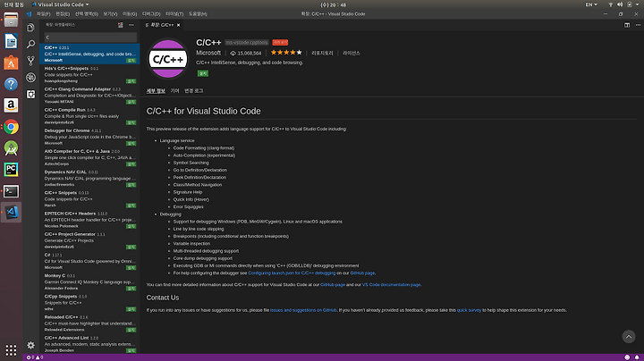Click the errors and warnings status indicator

pos(35,357)
